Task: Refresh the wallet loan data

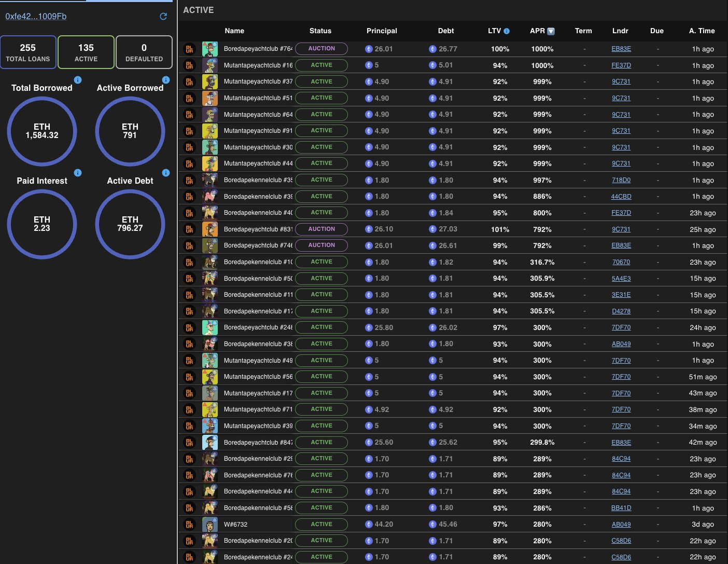Action: (163, 17)
